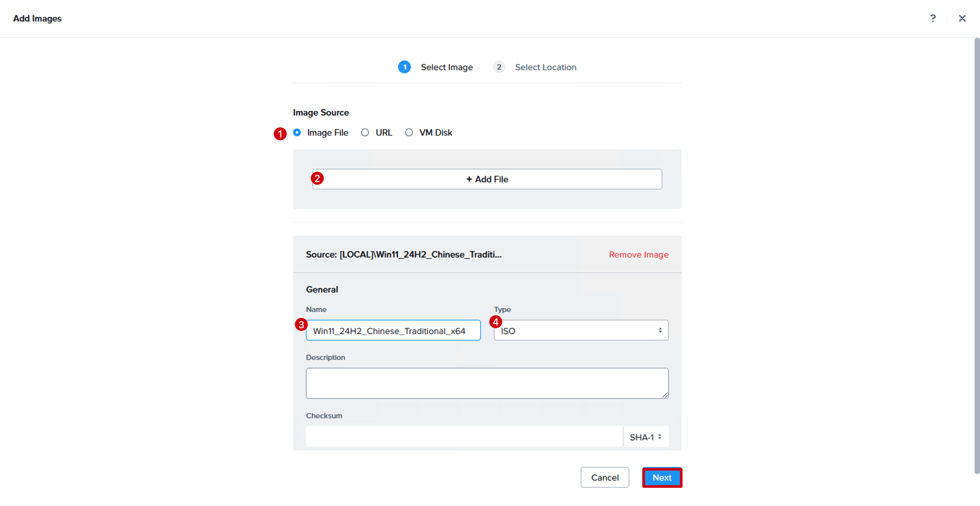Select the Image File radio button
The image size is (980, 506).
pos(297,132)
